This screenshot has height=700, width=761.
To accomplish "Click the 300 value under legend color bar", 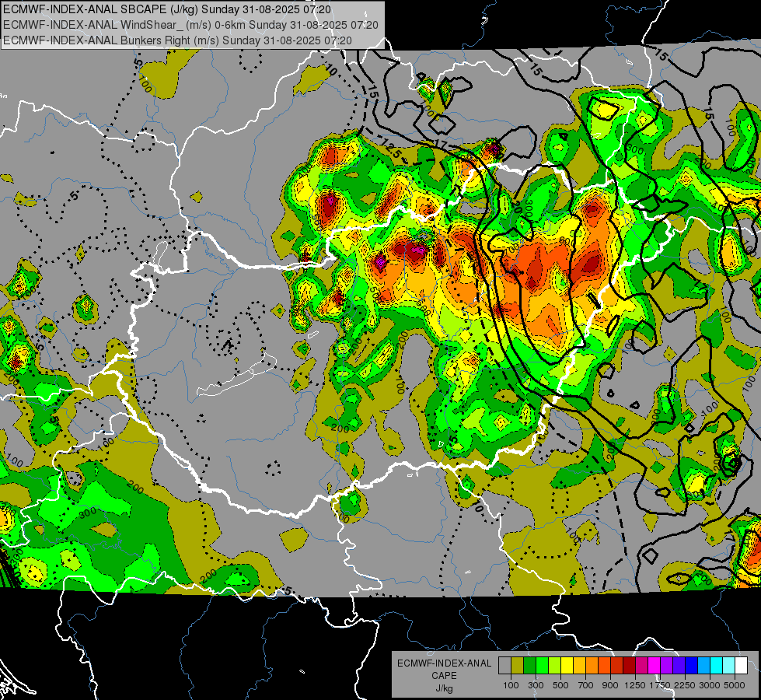I will click(x=536, y=685).
